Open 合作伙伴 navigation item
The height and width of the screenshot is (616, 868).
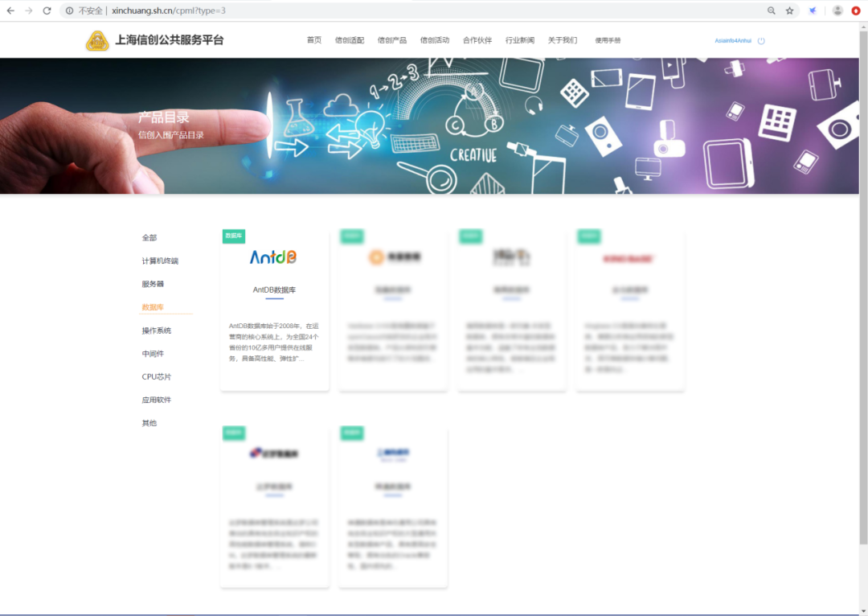pos(477,40)
